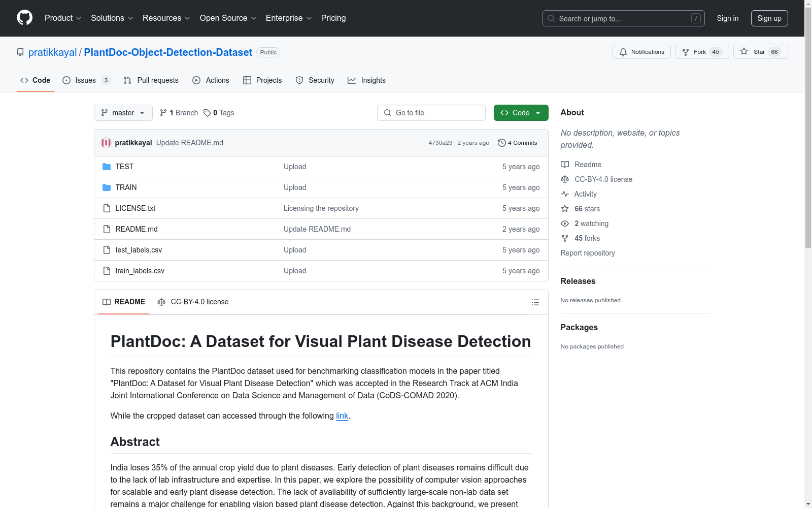Click the Go to file field

coord(431,113)
